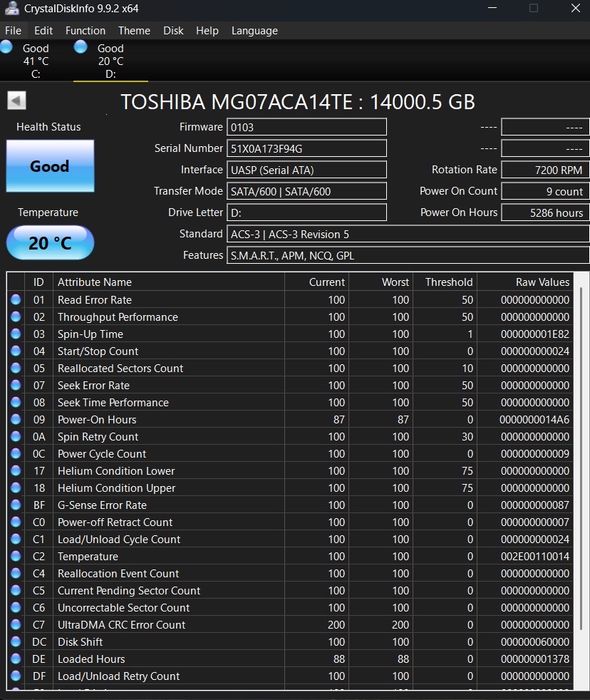Click the Rotation Rate value 7200 RPM
The width and height of the screenshot is (590, 700).
click(x=545, y=170)
